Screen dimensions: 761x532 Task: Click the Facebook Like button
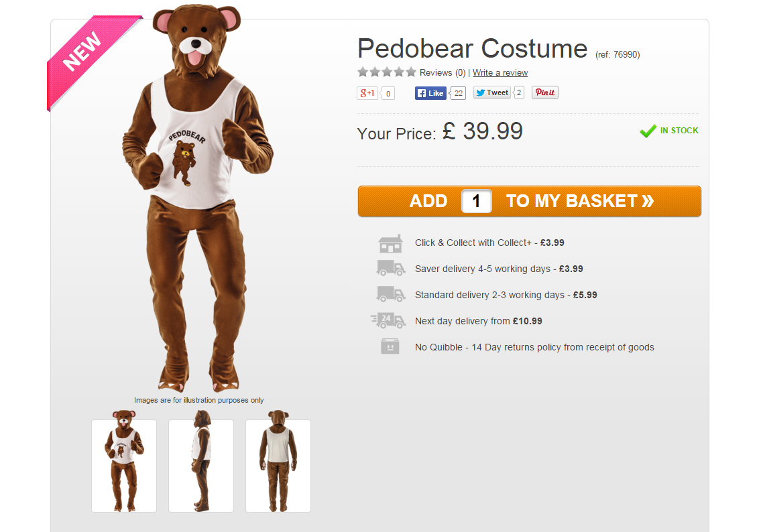(x=430, y=93)
